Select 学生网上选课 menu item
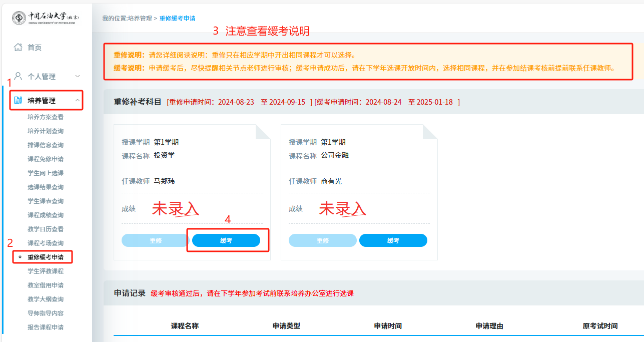This screenshot has height=342, width=644. pos(46,173)
